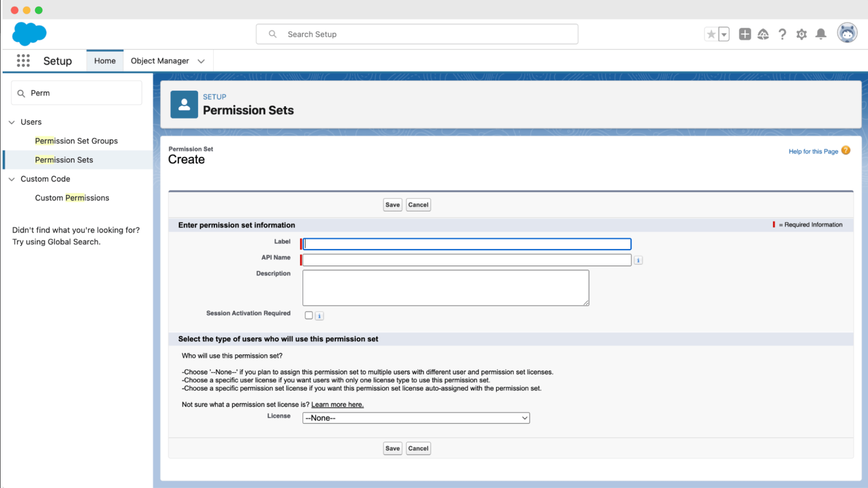The height and width of the screenshot is (488, 868).
Task: Click the top Save button
Action: (x=392, y=205)
